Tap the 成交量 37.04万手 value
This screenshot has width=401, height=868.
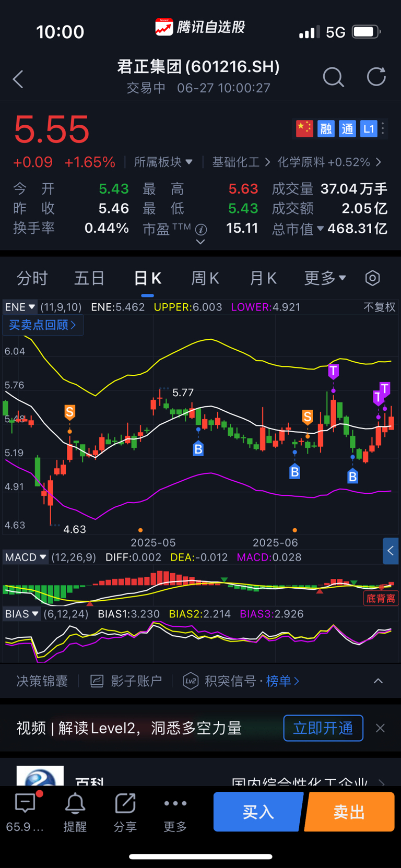(x=354, y=189)
